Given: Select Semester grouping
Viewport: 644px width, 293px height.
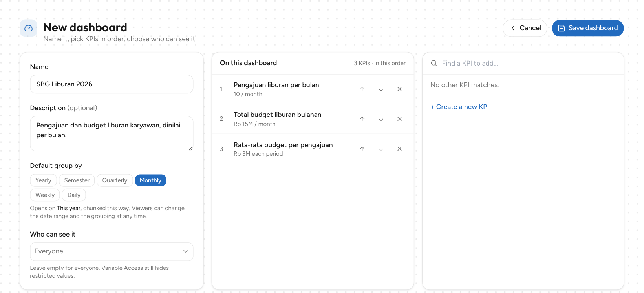Looking at the screenshot, I should pos(77,180).
